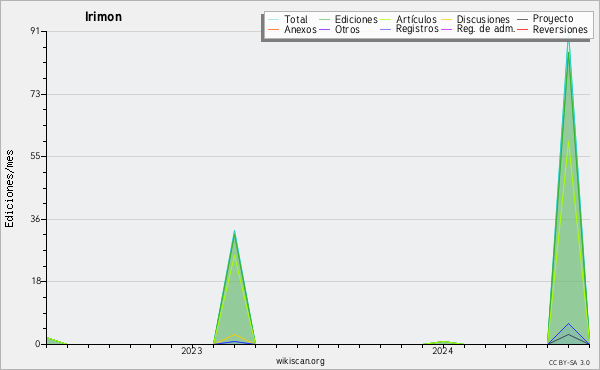Click the purple Otros legend line swatch
The height and width of the screenshot is (370, 600).
324,29
